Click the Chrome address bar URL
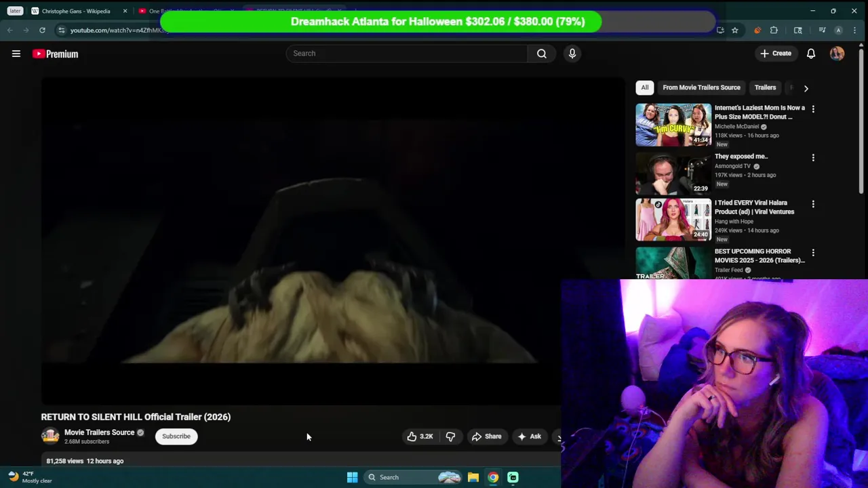This screenshot has width=868, height=488. point(119,30)
